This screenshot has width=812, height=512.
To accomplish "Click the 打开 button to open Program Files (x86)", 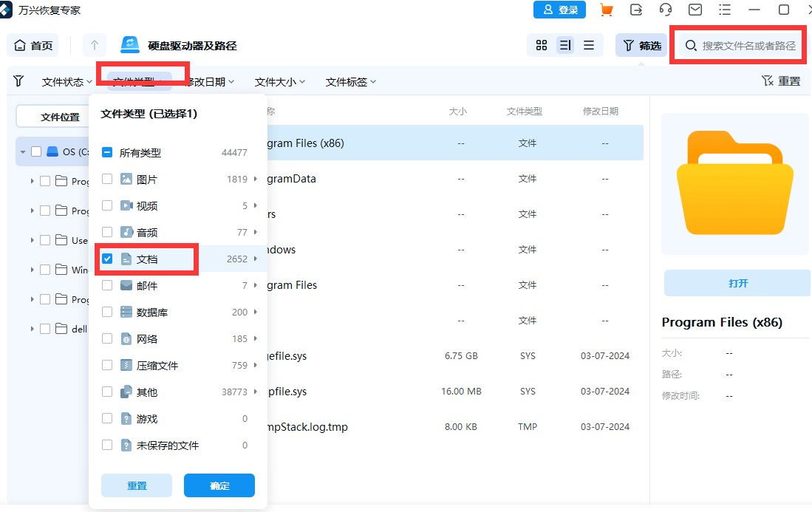I will tap(736, 283).
